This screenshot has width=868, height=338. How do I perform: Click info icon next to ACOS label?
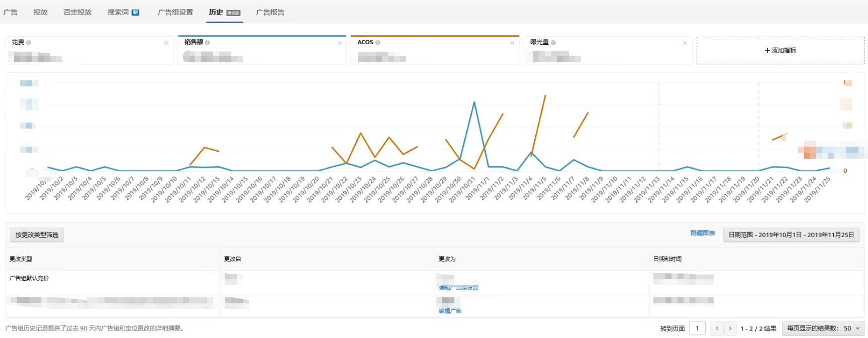coord(378,43)
